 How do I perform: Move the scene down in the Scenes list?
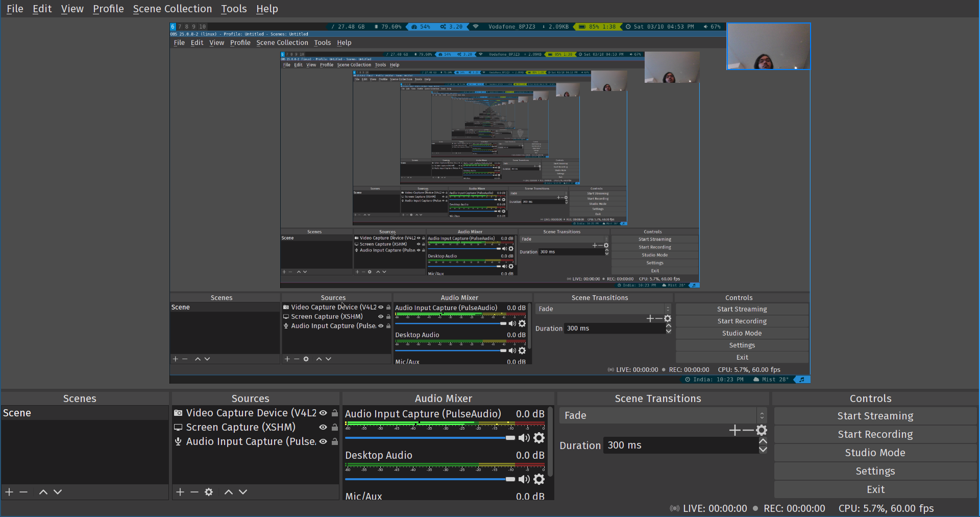pyautogui.click(x=58, y=492)
